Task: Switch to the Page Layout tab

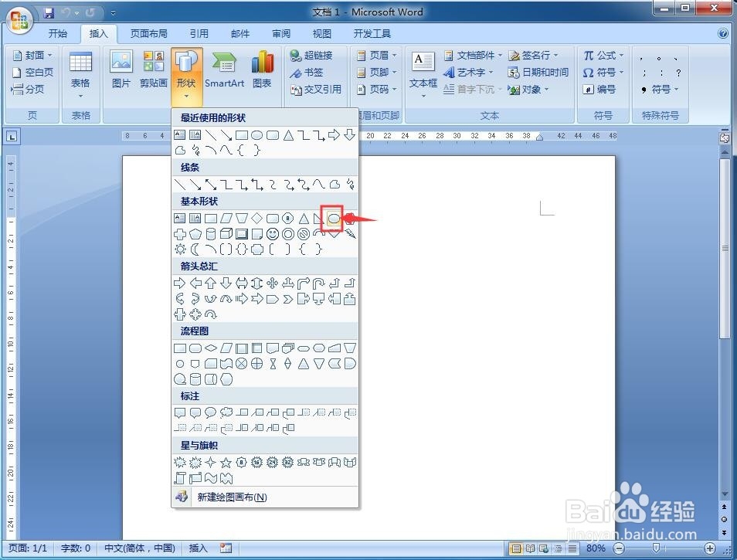Action: [148, 33]
